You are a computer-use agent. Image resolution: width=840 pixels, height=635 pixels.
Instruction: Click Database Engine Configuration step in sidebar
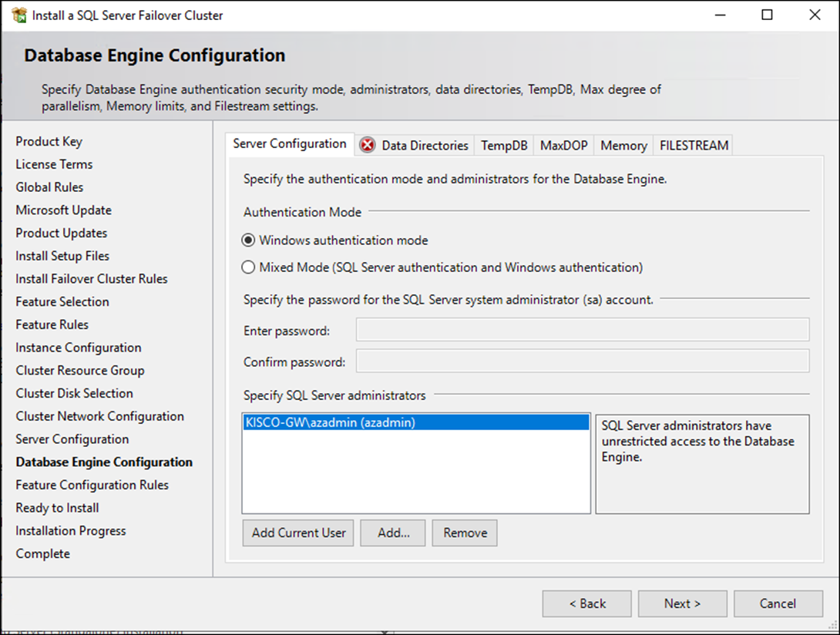coord(104,462)
